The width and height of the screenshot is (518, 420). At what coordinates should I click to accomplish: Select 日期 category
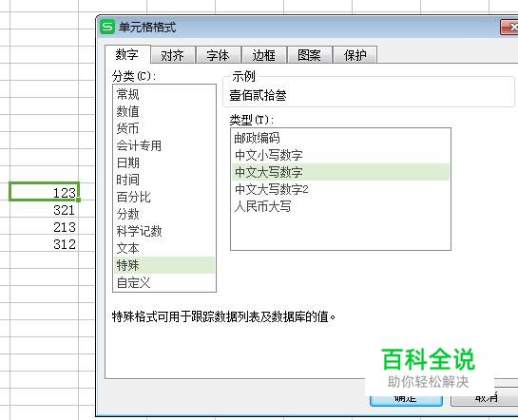(164, 162)
